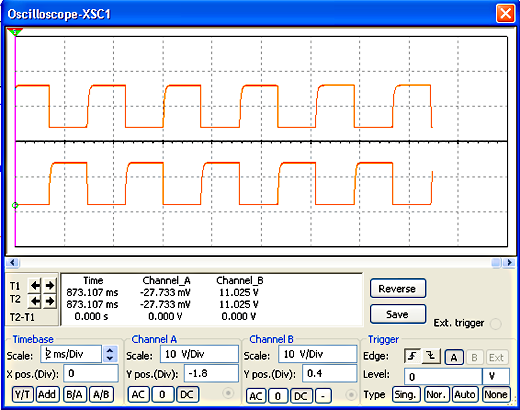The height and width of the screenshot is (410, 520).
Task: Click the Channel A terminal radio indicator
Action: coord(228,394)
